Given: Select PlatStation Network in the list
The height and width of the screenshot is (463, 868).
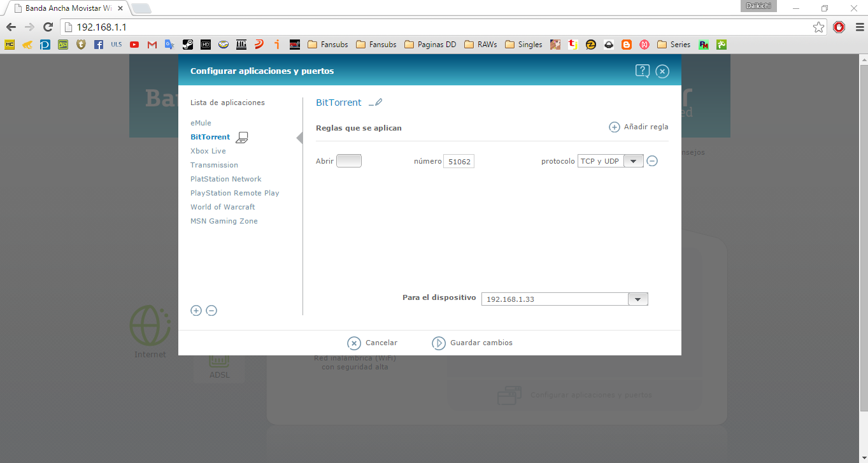Looking at the screenshot, I should click(x=225, y=179).
